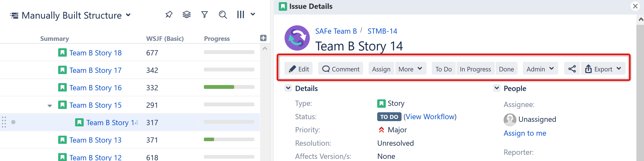
Task: Open search with the magnifier icon
Action: (x=222, y=15)
